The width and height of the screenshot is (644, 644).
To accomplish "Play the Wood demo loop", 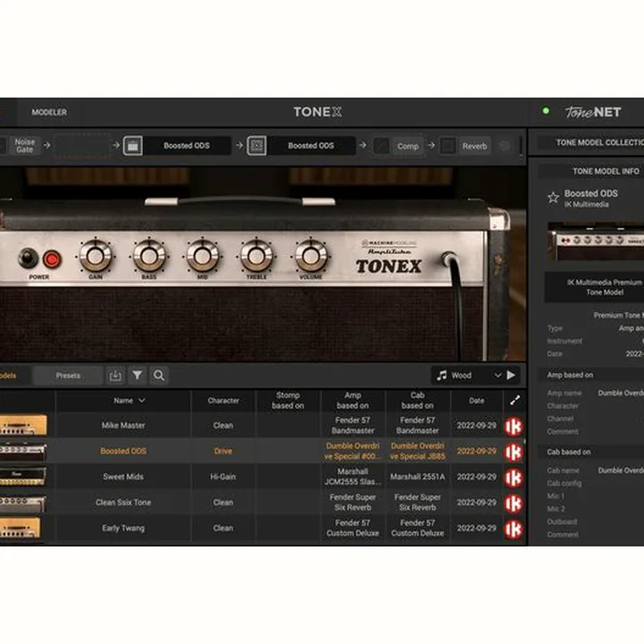I will [x=511, y=376].
